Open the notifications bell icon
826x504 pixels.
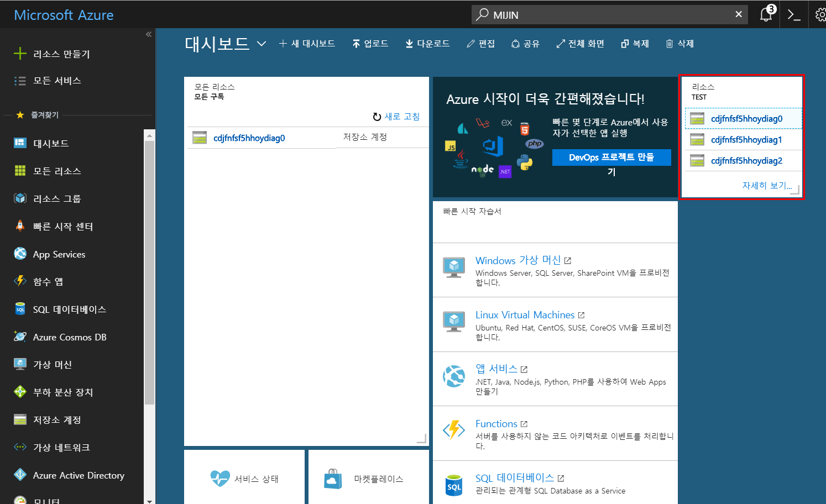[x=766, y=14]
